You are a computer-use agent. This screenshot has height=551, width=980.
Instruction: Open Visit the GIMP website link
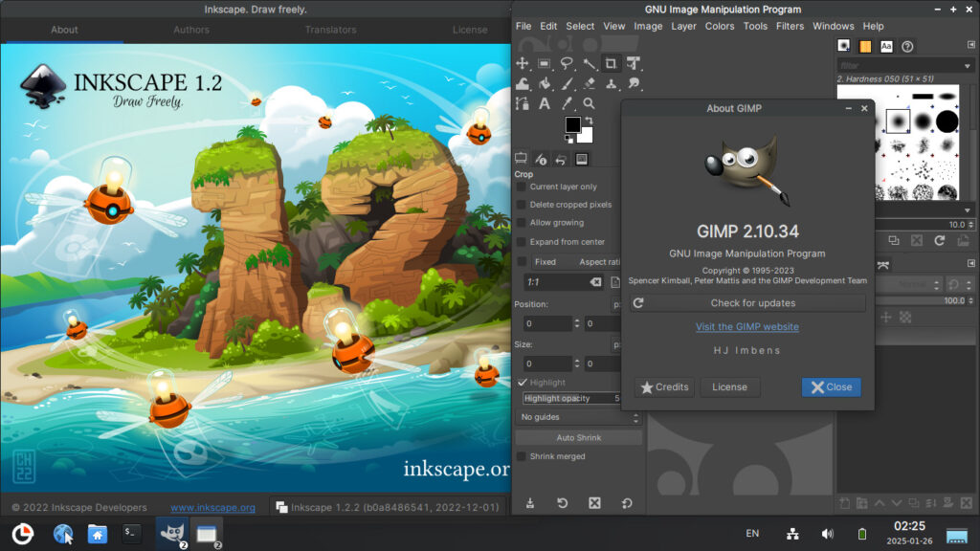pyautogui.click(x=746, y=327)
